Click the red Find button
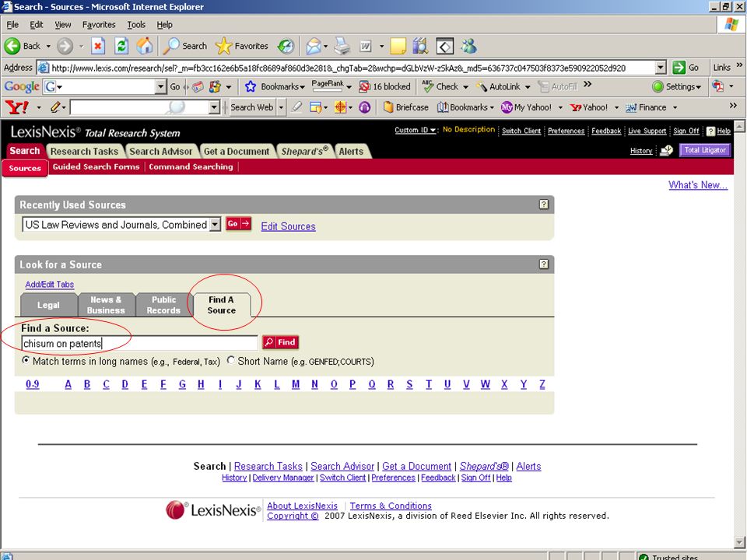Viewport: 747px width, 560px height. 280,342
